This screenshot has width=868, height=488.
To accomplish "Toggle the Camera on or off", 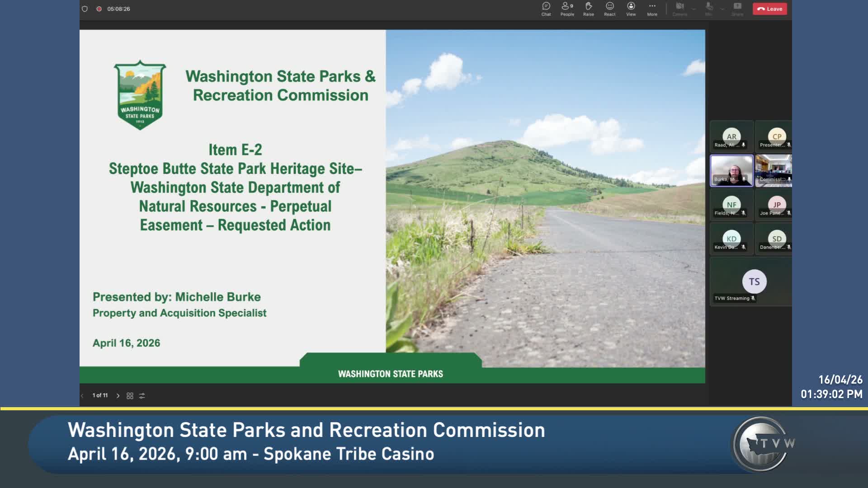I will pyautogui.click(x=679, y=9).
